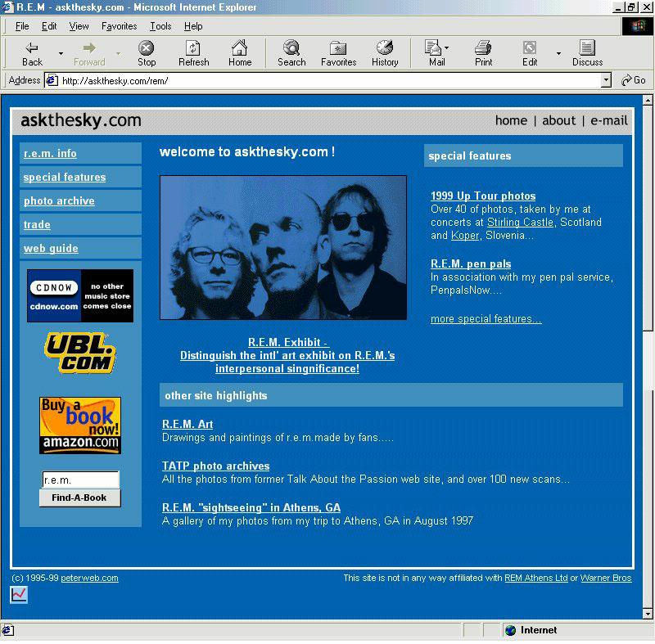Follow the Warner Bros footer link
This screenshot has width=655, height=644.
[606, 578]
